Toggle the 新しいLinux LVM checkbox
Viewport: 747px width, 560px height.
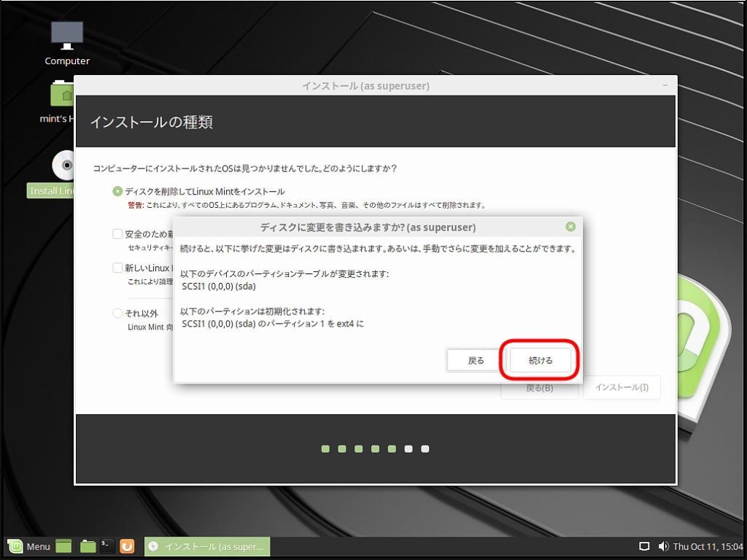(117, 268)
